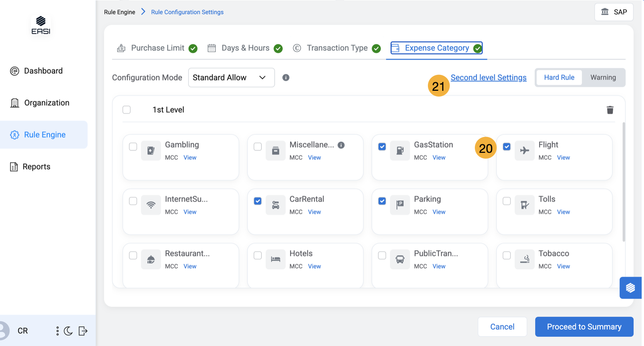Viewport: 644px width, 346px height.
Task: Toggle dark mode moon icon
Action: 68,331
